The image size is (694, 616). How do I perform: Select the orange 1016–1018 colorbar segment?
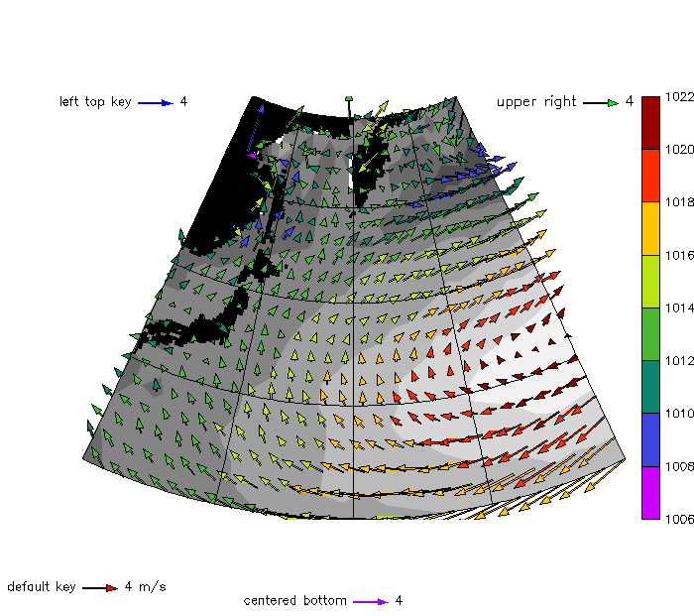coord(651,228)
